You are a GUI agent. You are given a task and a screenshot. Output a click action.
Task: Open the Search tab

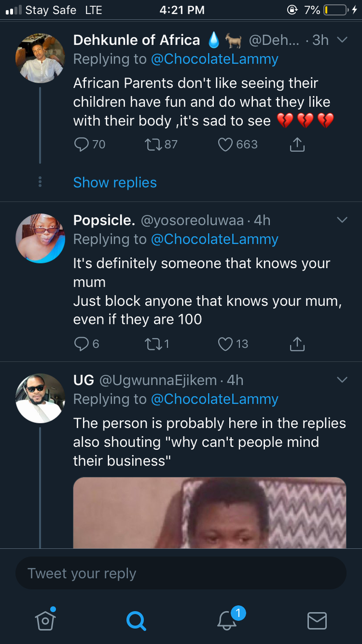(136, 620)
